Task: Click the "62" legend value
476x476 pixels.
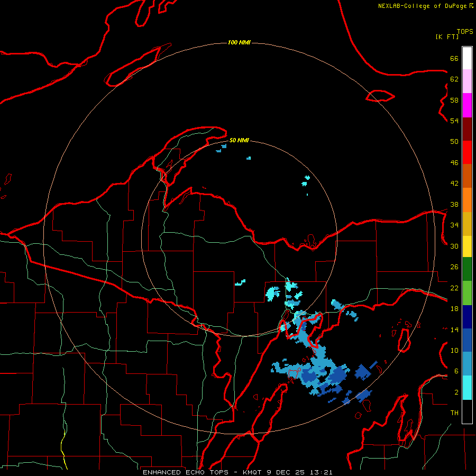Action: pyautogui.click(x=454, y=79)
